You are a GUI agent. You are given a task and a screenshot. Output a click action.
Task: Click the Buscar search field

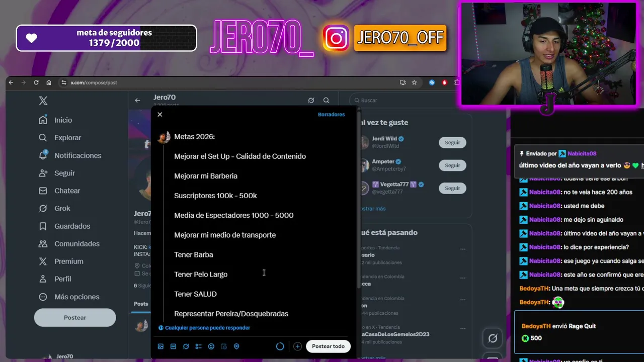tap(410, 100)
